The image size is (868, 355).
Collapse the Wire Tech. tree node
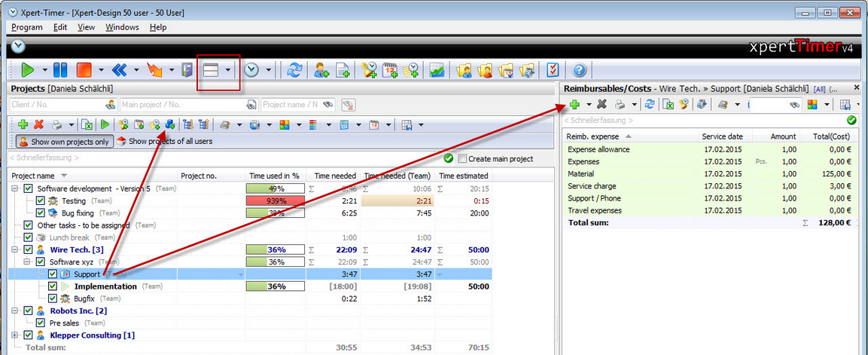tap(14, 249)
